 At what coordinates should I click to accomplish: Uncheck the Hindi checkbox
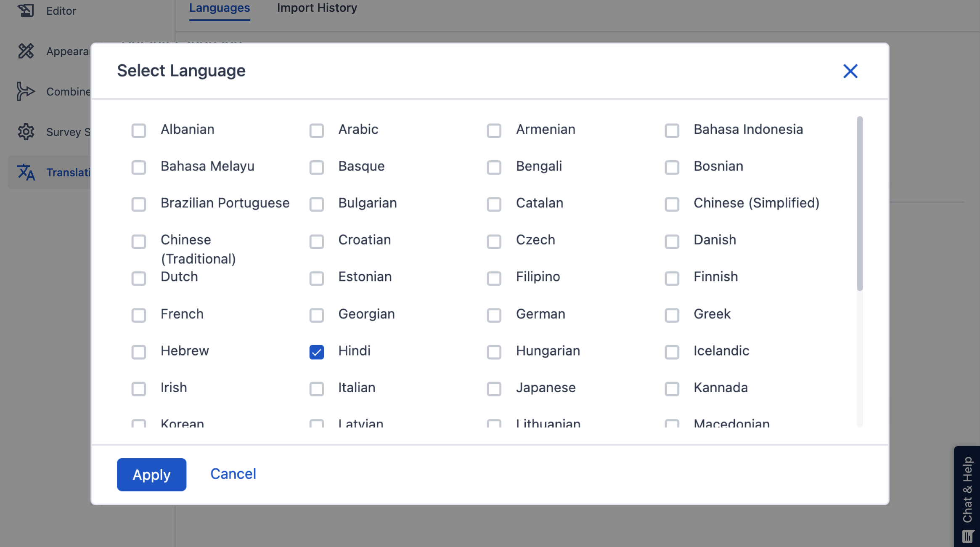coord(317,352)
